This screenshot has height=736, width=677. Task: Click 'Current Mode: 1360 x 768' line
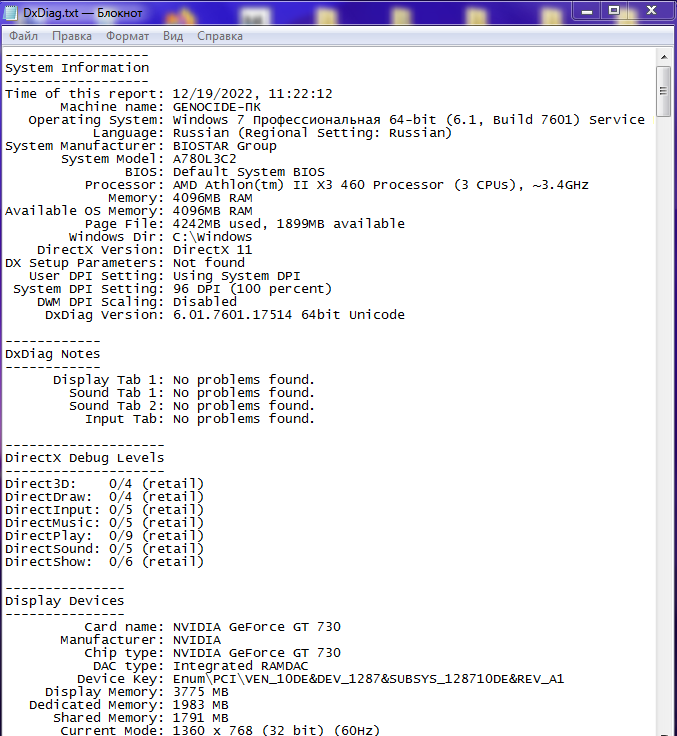tap(220, 730)
